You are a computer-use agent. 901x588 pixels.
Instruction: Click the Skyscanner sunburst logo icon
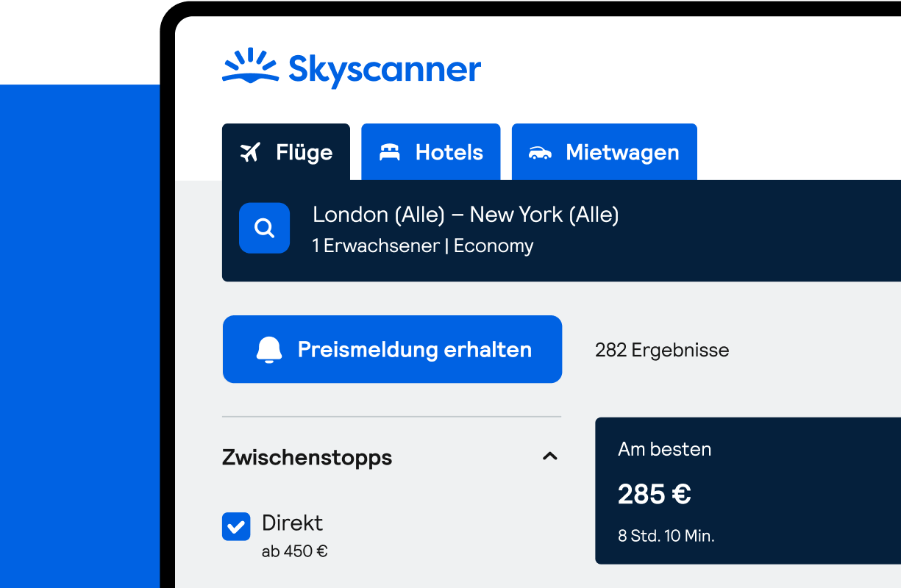250,66
